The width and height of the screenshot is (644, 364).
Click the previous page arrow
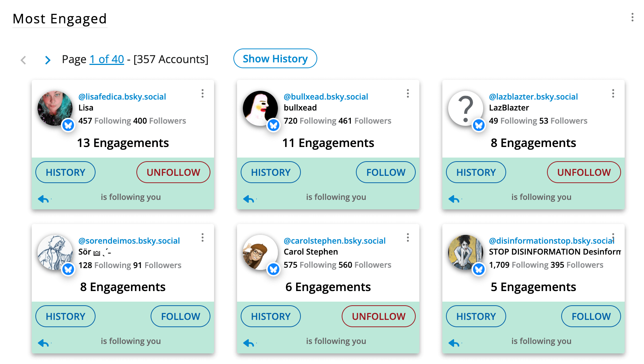(23, 60)
